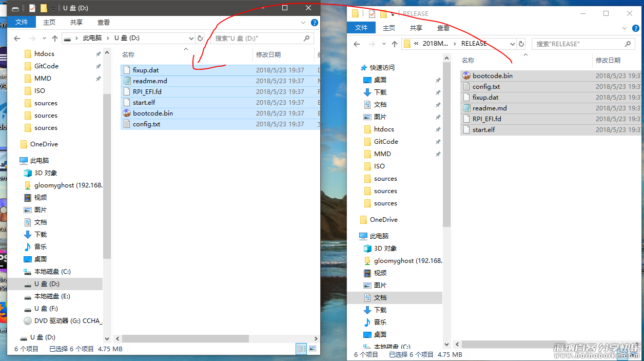Refresh the U盘 (D:) folder view
This screenshot has height=361, width=644.
[200, 38]
